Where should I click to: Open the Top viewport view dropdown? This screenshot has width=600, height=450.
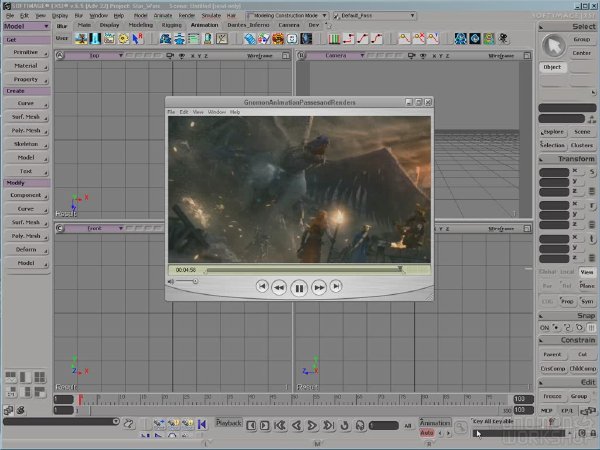click(x=95, y=56)
